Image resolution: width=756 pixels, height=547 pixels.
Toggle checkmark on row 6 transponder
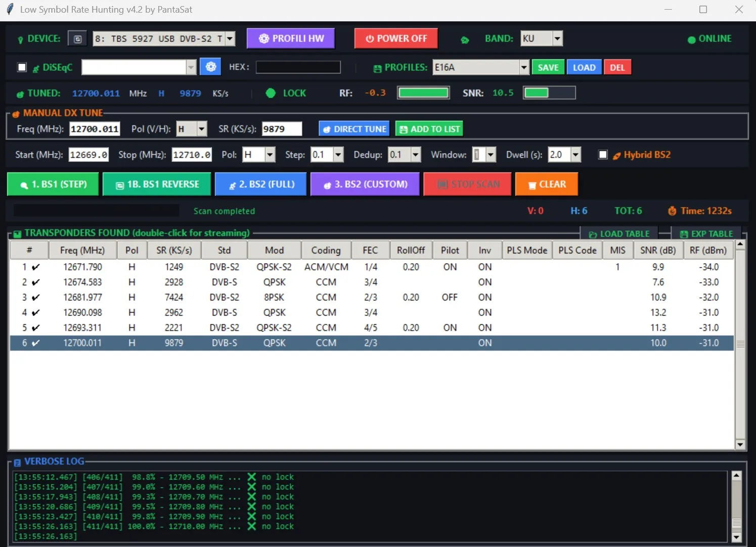[x=35, y=343]
